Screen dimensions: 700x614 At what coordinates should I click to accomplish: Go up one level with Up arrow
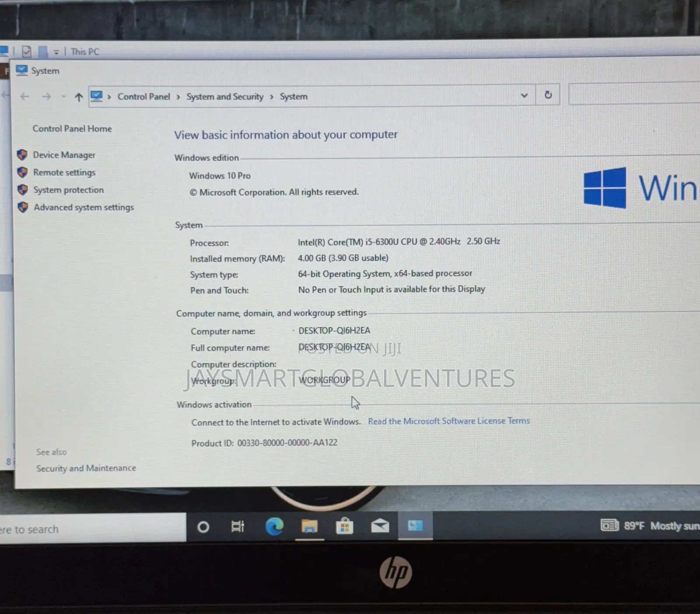(79, 97)
